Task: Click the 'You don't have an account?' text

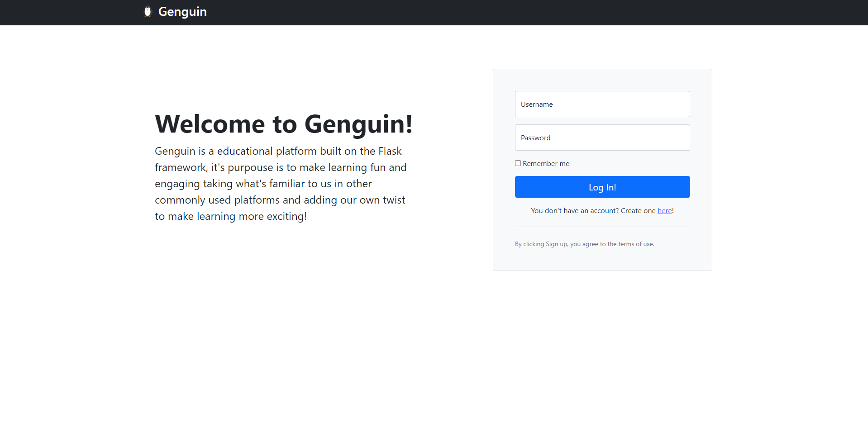Action: tap(575, 211)
